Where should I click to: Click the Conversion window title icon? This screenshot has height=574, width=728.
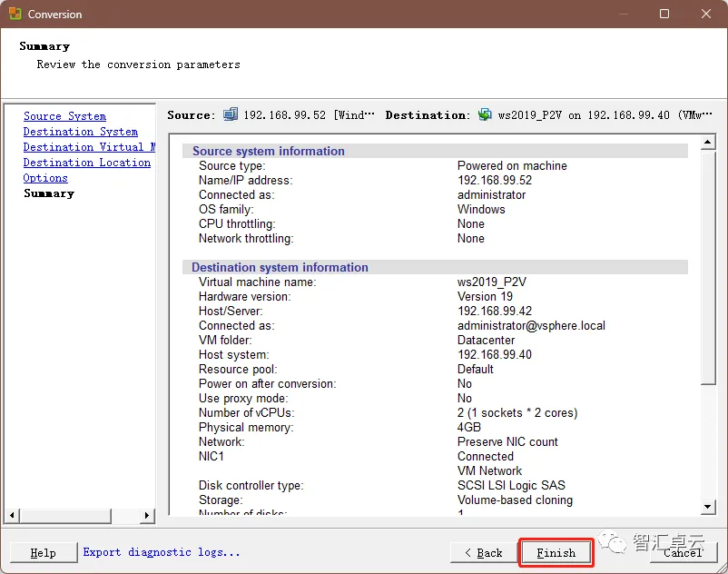point(15,14)
